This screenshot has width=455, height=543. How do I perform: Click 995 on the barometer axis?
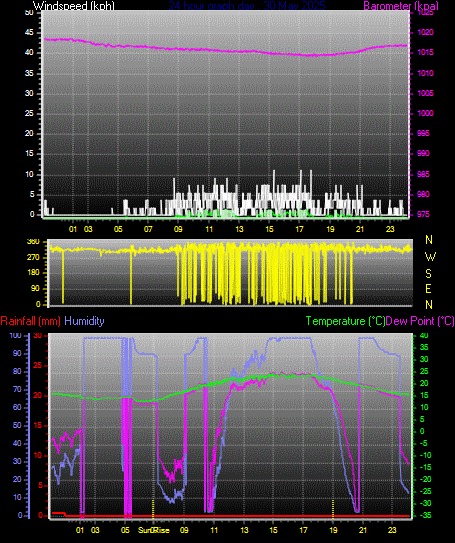click(423, 133)
